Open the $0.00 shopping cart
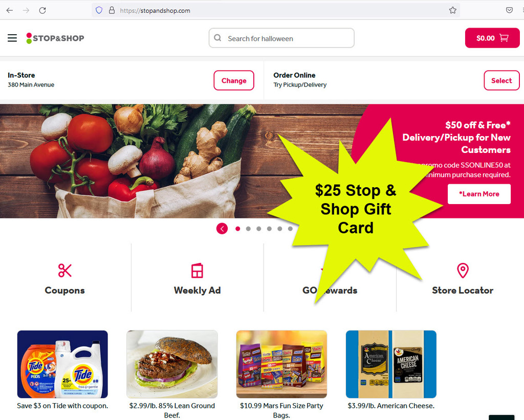 (x=492, y=38)
